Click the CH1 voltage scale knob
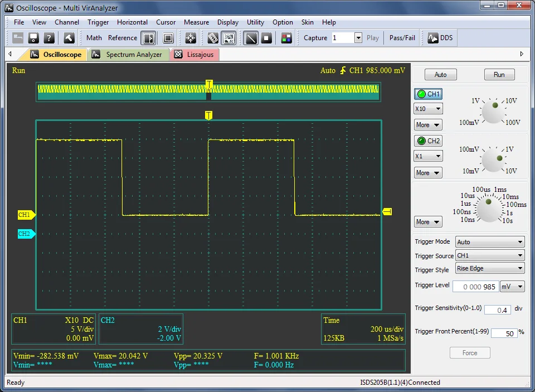The height and width of the screenshot is (392, 535). 493,112
